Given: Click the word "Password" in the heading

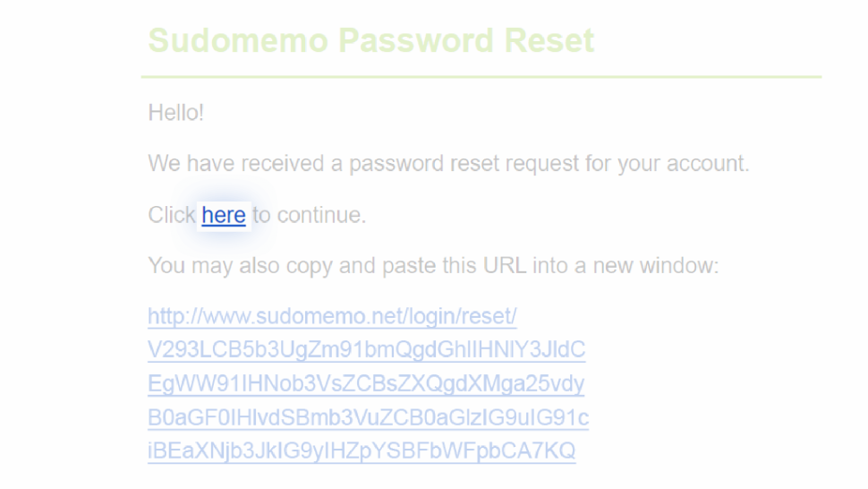Looking at the screenshot, I should 416,41.
